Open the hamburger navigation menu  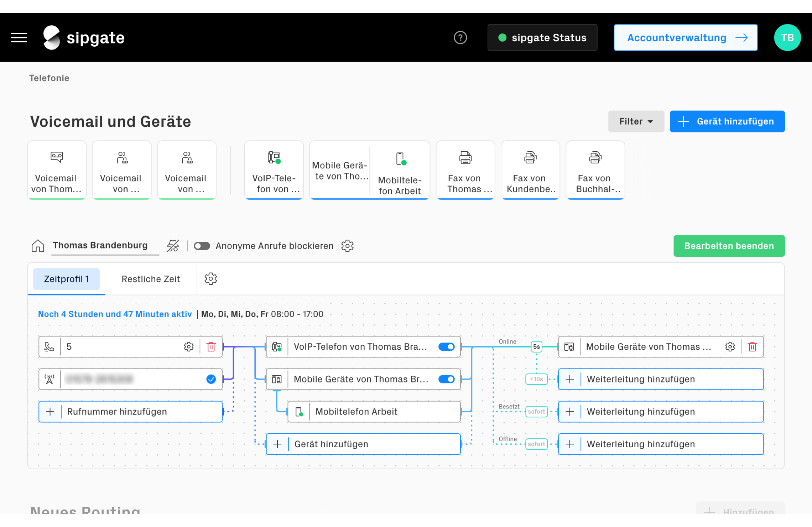(19, 37)
